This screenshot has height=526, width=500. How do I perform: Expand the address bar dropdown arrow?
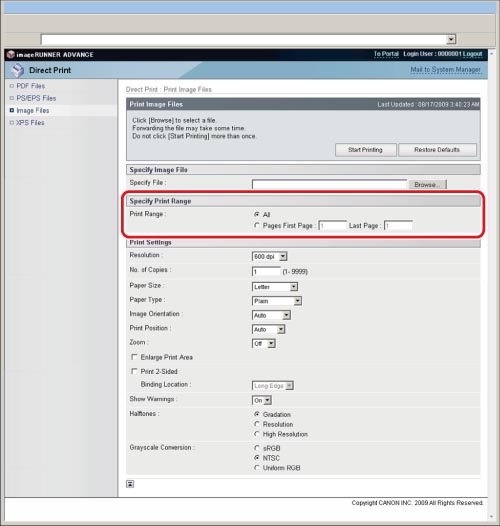coord(451,39)
